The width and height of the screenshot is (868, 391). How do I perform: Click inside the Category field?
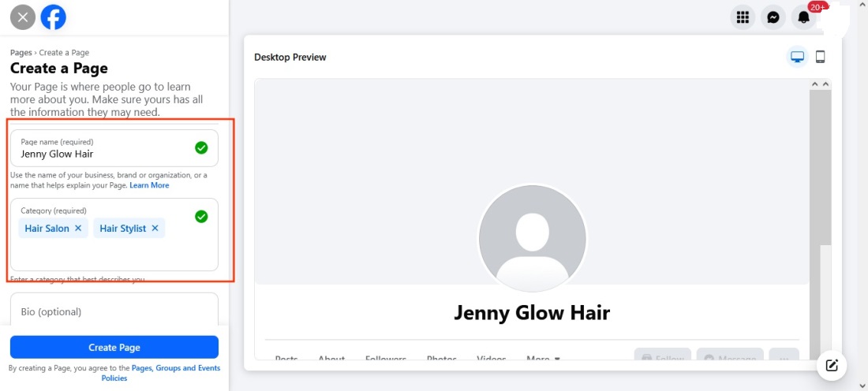110,252
